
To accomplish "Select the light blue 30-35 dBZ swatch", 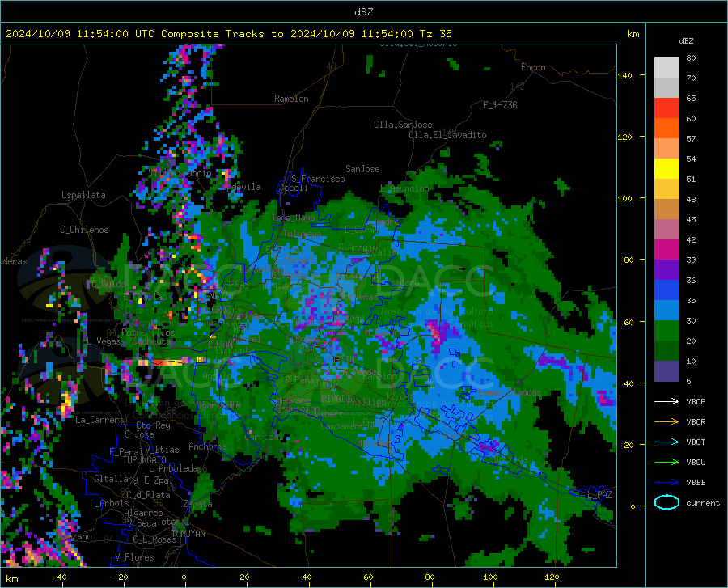I will click(667, 311).
